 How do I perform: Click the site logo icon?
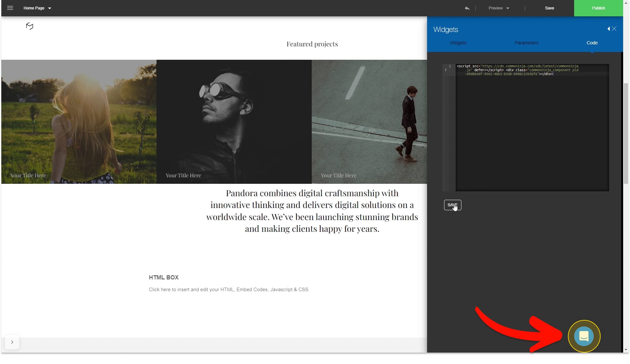coord(29,26)
